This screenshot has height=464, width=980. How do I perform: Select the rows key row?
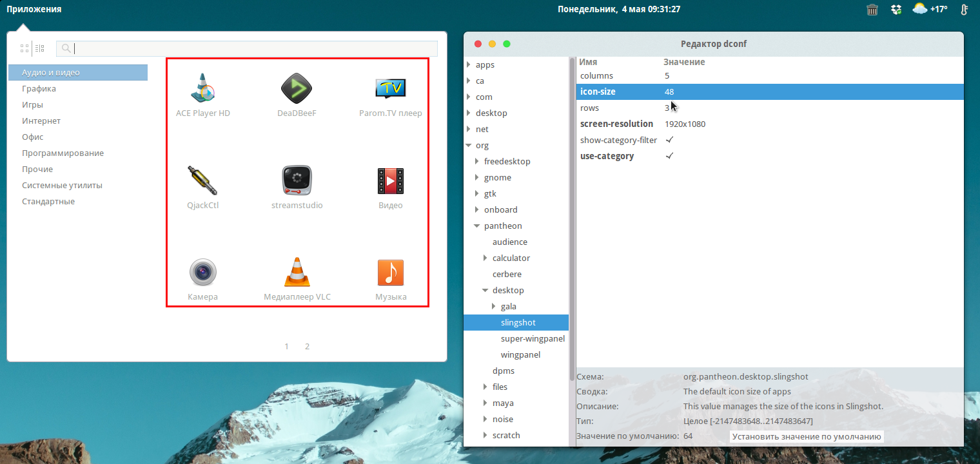770,108
